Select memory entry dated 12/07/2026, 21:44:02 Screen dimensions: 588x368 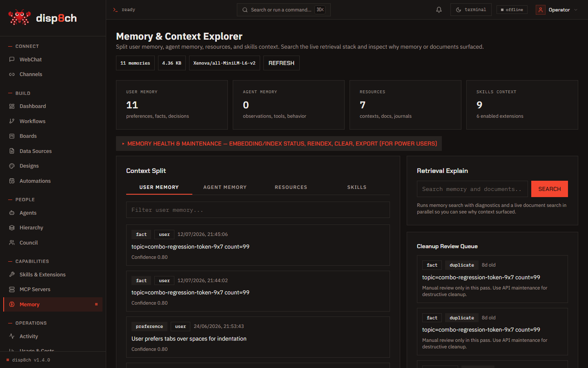[x=258, y=291]
